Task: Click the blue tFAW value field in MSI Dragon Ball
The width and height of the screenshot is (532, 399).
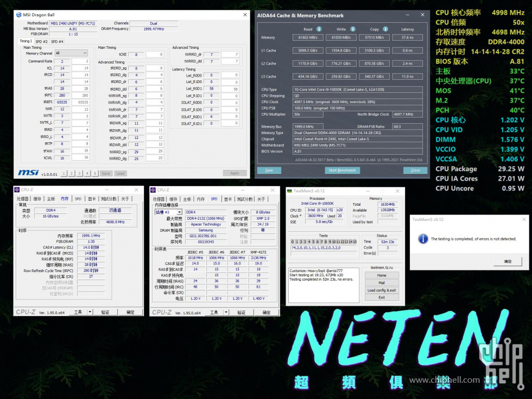Action: (x=62, y=151)
